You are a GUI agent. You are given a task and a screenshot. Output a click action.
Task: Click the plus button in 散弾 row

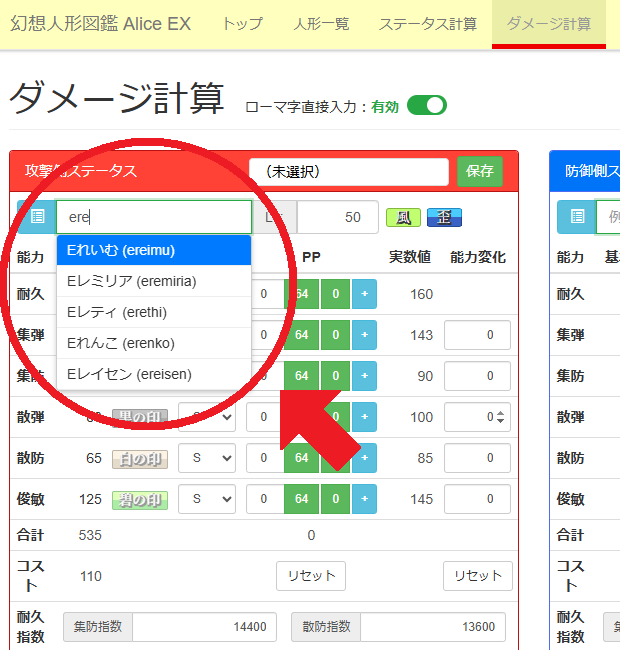(364, 417)
